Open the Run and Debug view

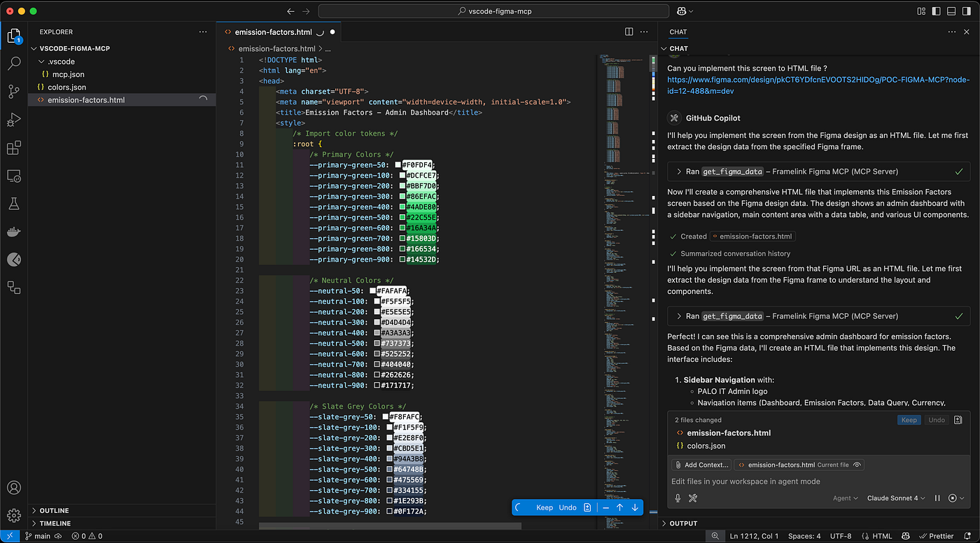coord(14,120)
